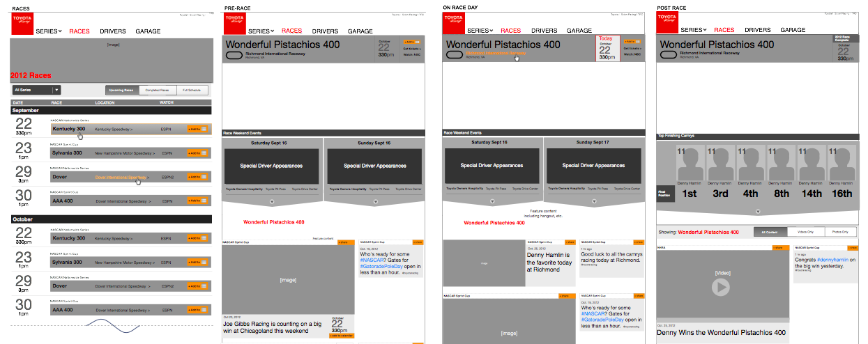Open the SERIES menu in On Race Day panel
Viewport: 868px width, 344px height.
[x=480, y=31]
